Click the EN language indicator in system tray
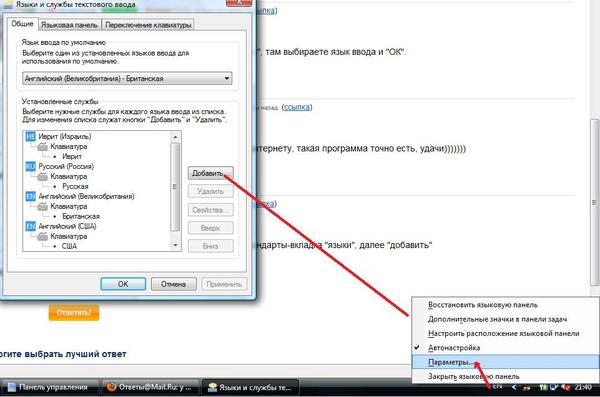This screenshot has height=397, width=600. (497, 387)
